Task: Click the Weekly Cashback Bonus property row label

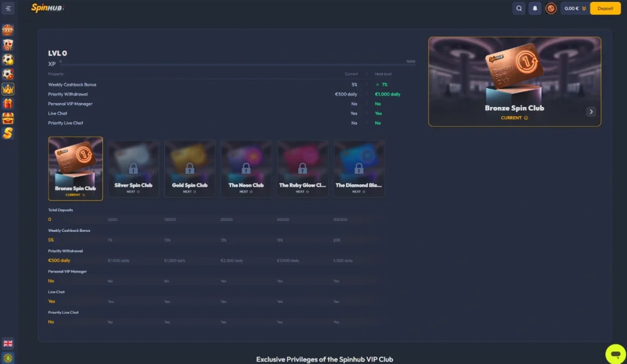Action: (72, 84)
